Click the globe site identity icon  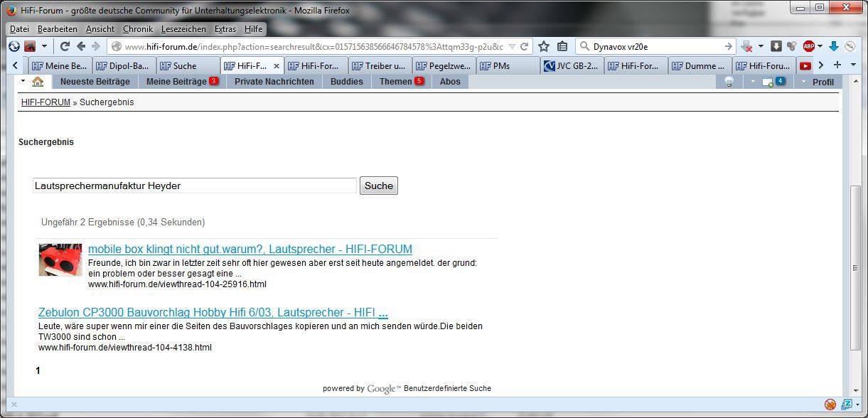click(x=117, y=46)
